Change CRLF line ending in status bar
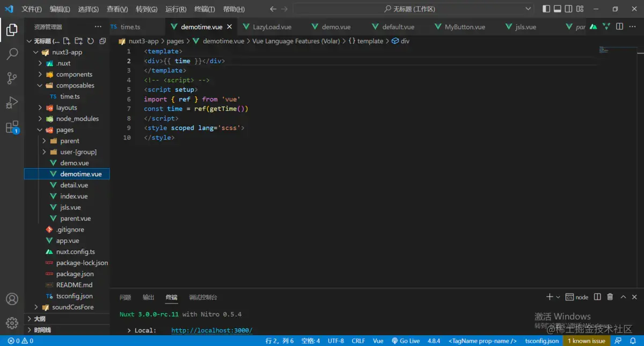This screenshot has width=644, height=346. point(358,341)
